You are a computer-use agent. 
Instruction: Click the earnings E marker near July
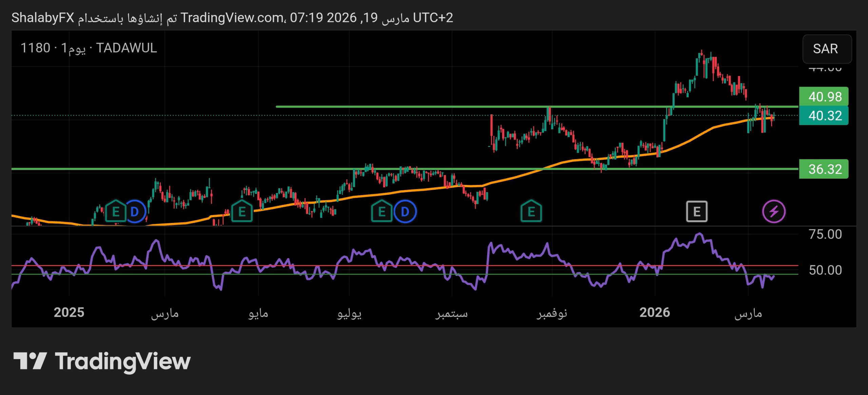coord(381,212)
